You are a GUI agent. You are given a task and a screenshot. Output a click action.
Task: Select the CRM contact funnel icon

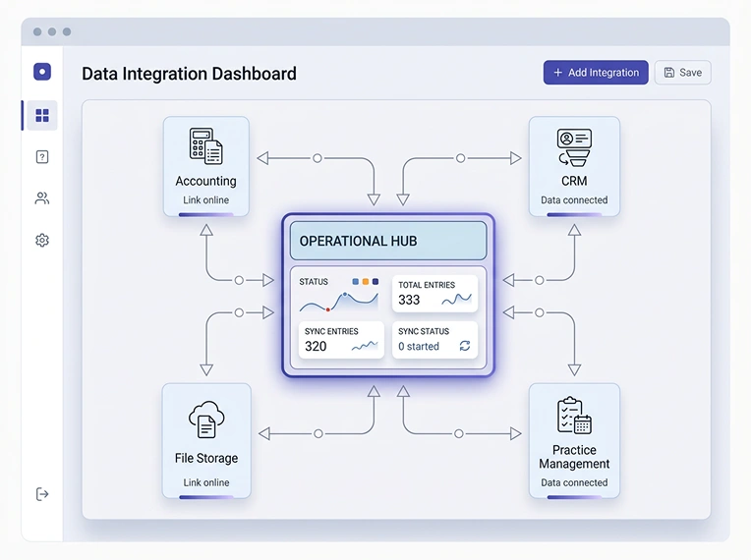[x=574, y=147]
